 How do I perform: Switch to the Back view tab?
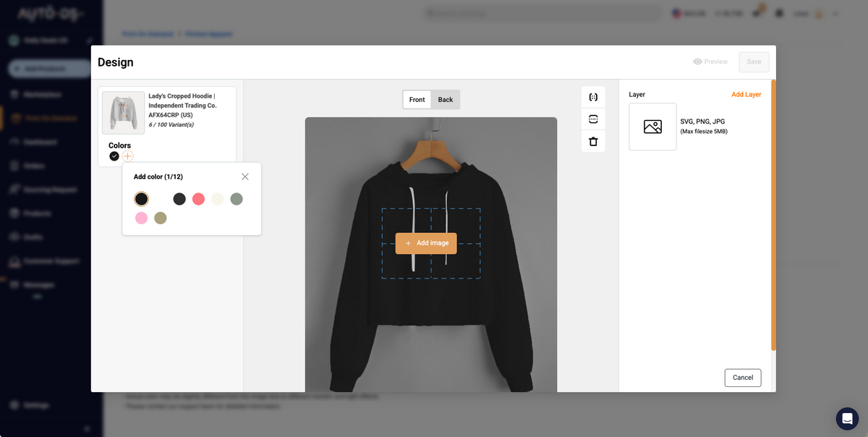pos(446,100)
